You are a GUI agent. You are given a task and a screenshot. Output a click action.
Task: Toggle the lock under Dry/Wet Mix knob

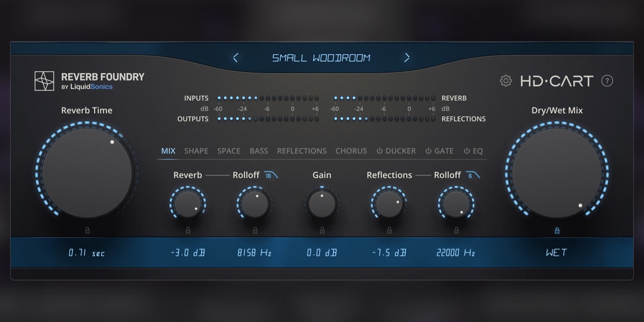point(557,231)
